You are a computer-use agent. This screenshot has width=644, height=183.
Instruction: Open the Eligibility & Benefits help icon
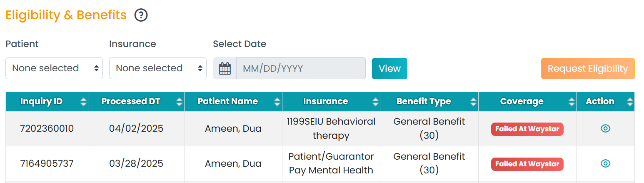pyautogui.click(x=141, y=15)
